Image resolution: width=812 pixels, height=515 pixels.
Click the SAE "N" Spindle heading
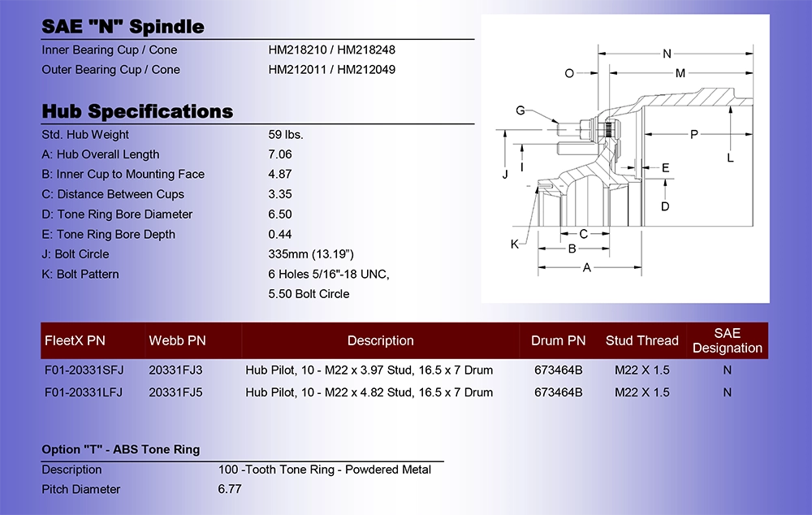coord(123,27)
